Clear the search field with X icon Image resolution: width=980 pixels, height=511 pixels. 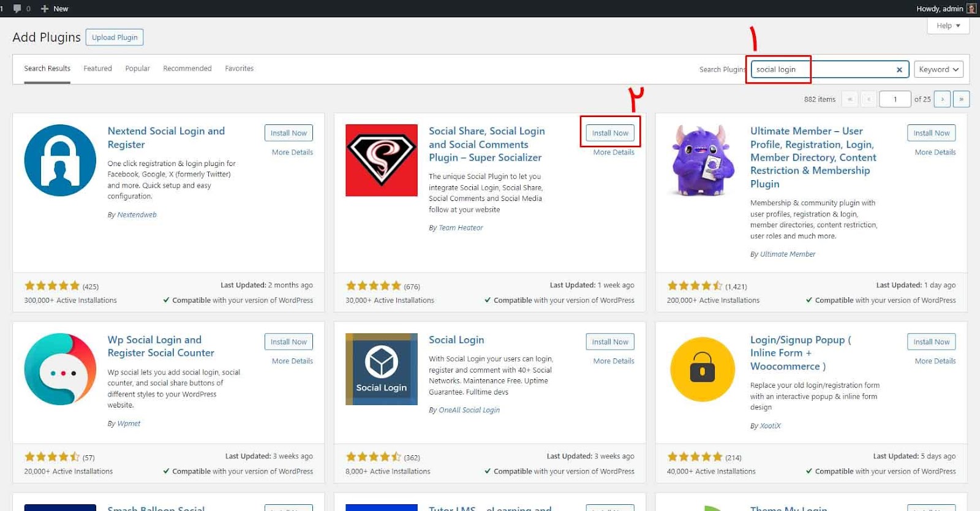pyautogui.click(x=899, y=70)
